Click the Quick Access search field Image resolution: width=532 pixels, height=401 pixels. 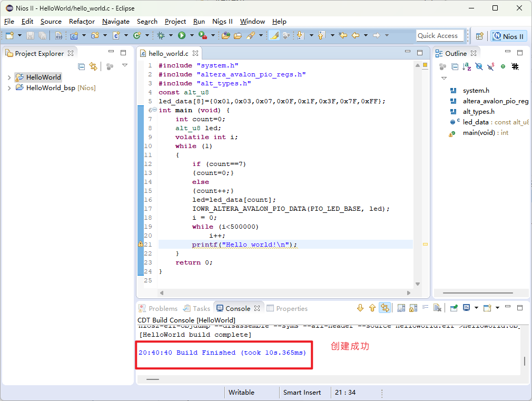point(440,36)
